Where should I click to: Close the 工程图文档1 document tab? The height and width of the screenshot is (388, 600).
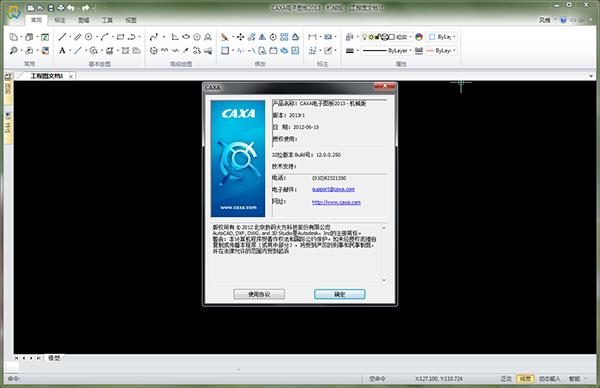pyautogui.click(x=71, y=77)
